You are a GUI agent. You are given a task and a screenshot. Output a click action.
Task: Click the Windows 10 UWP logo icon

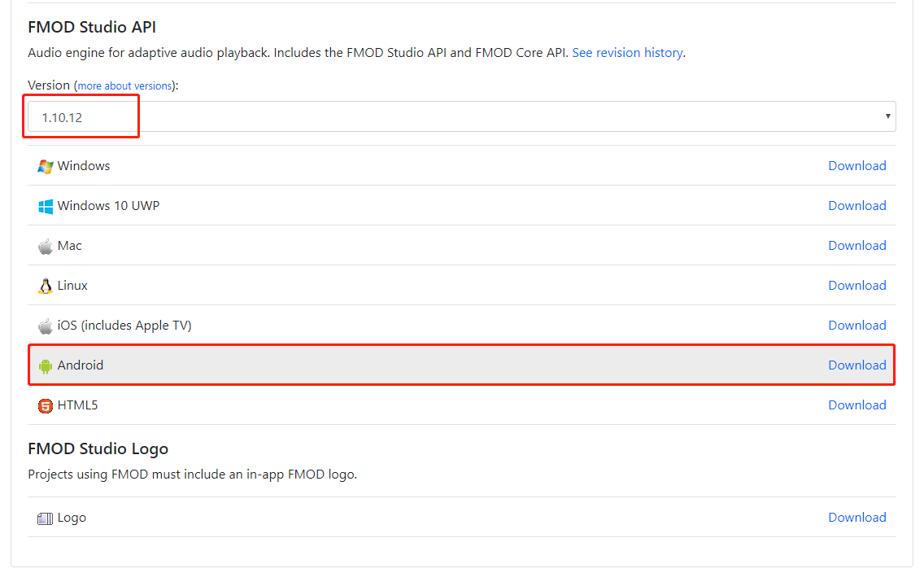pos(46,206)
